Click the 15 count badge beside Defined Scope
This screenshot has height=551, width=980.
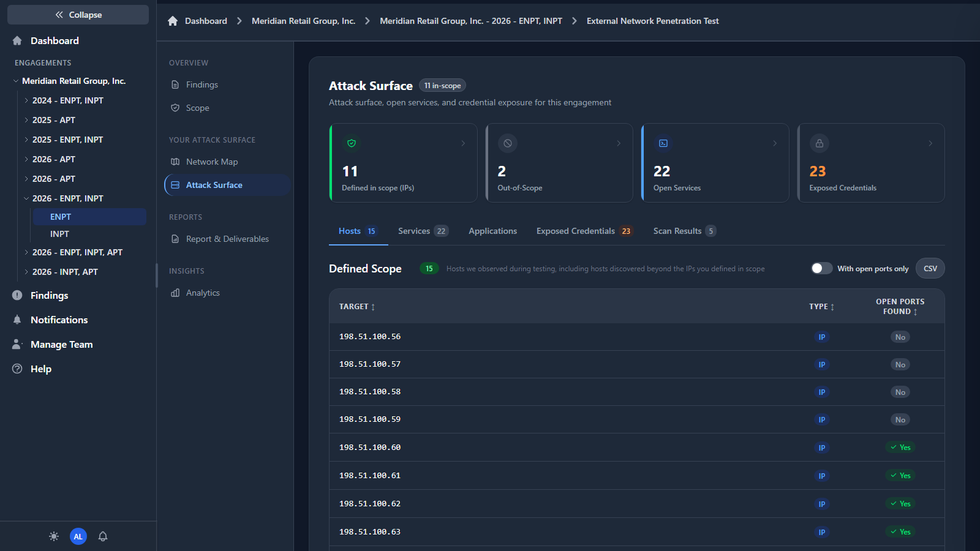tap(429, 268)
